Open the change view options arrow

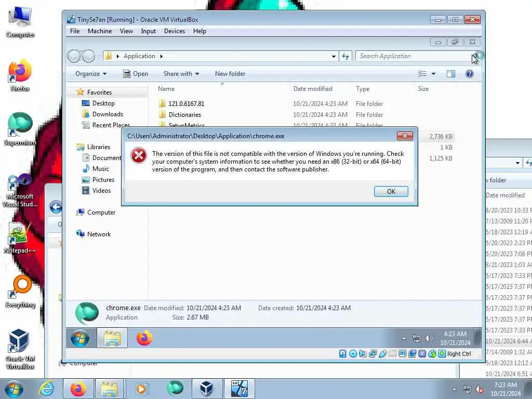point(433,74)
